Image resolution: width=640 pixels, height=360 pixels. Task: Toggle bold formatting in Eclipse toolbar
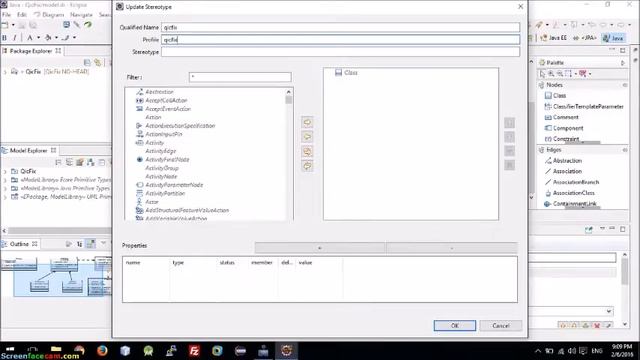coord(4,38)
